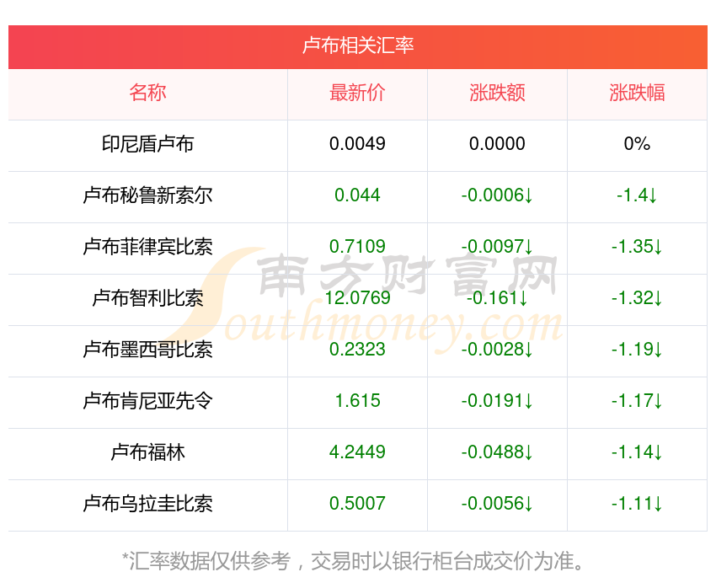Click the -1.32↓ change percentage
716x588 pixels.
[x=637, y=298]
